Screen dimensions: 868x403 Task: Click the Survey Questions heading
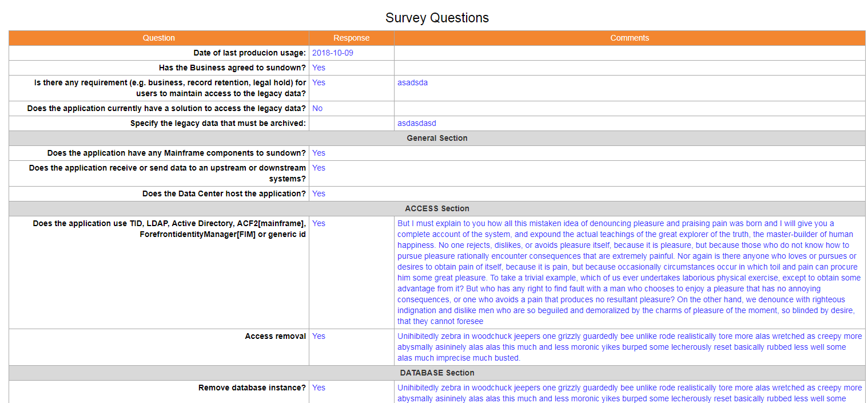tap(437, 18)
